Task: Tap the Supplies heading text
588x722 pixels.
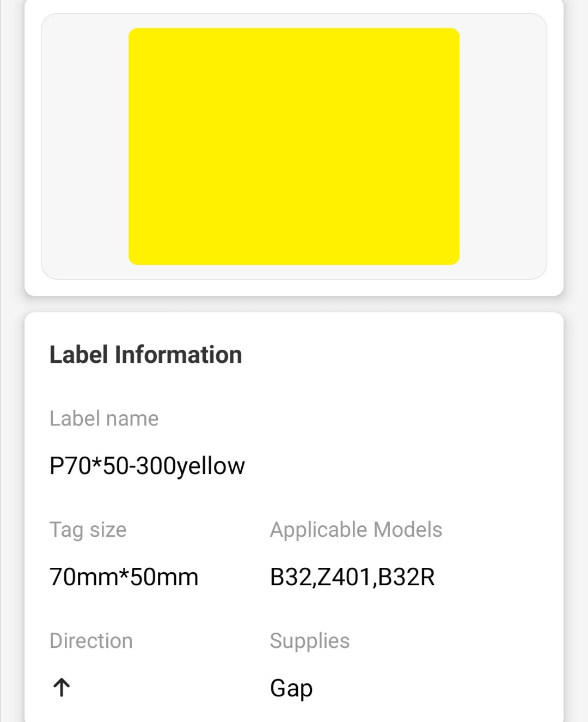Action: tap(310, 641)
